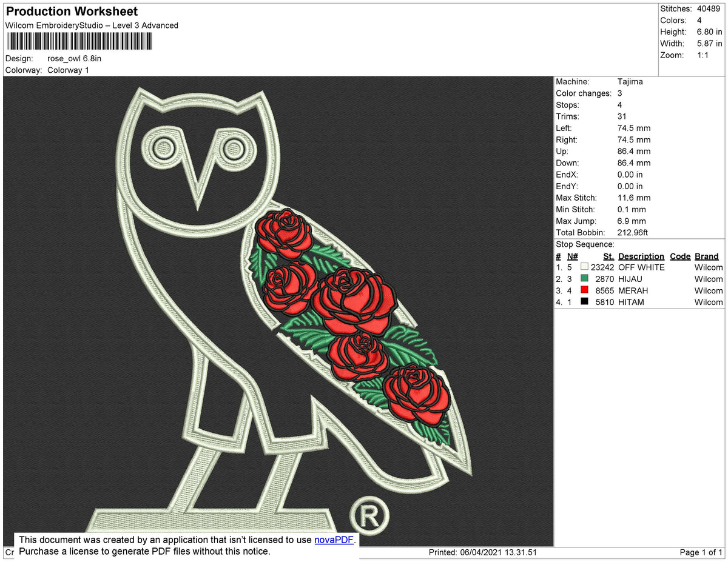
Task: Click the registered trademark symbol near the owl
Action: point(371,515)
